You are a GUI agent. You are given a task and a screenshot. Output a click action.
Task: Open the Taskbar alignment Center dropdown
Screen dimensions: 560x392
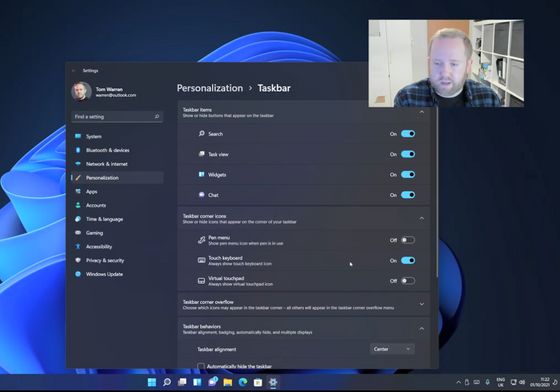pos(392,349)
